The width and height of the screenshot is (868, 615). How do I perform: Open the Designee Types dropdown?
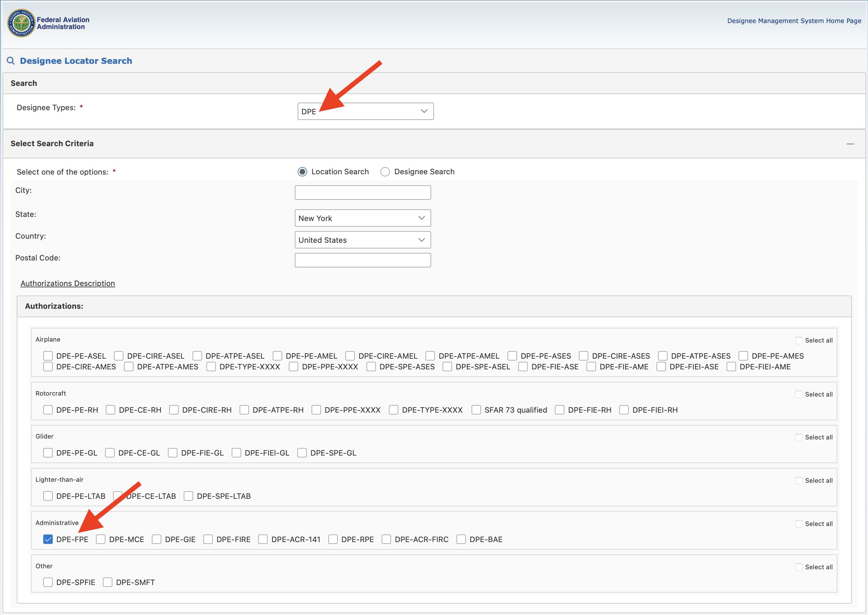tap(365, 111)
